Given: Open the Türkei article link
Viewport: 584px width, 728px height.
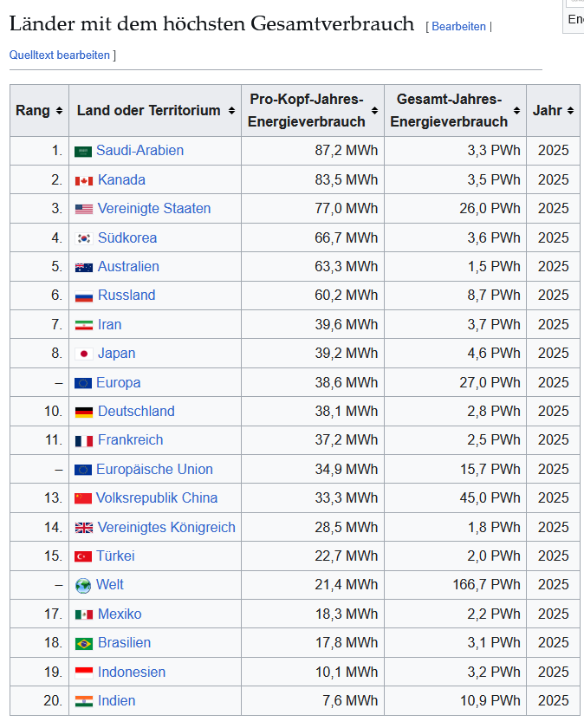Looking at the screenshot, I should [x=115, y=556].
